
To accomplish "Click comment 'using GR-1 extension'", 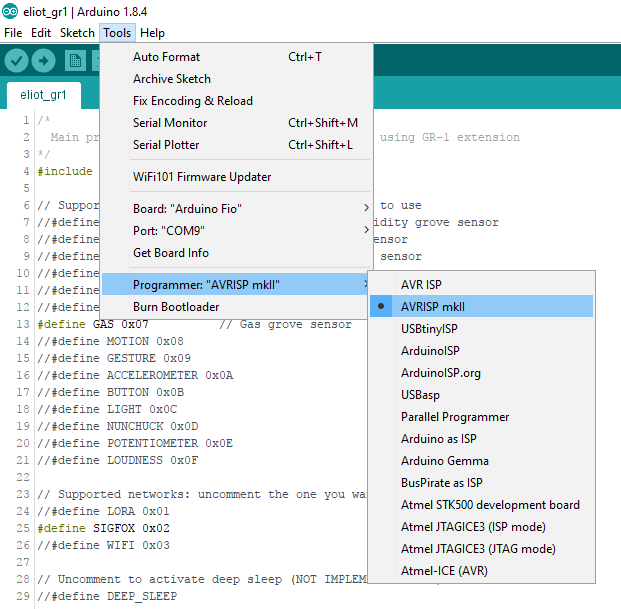I will 450,137.
